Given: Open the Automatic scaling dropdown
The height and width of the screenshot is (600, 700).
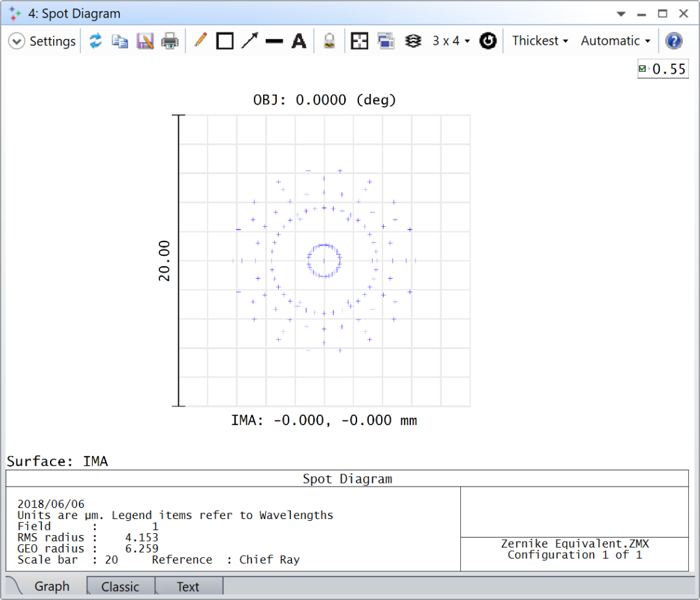Looking at the screenshot, I should (x=614, y=40).
